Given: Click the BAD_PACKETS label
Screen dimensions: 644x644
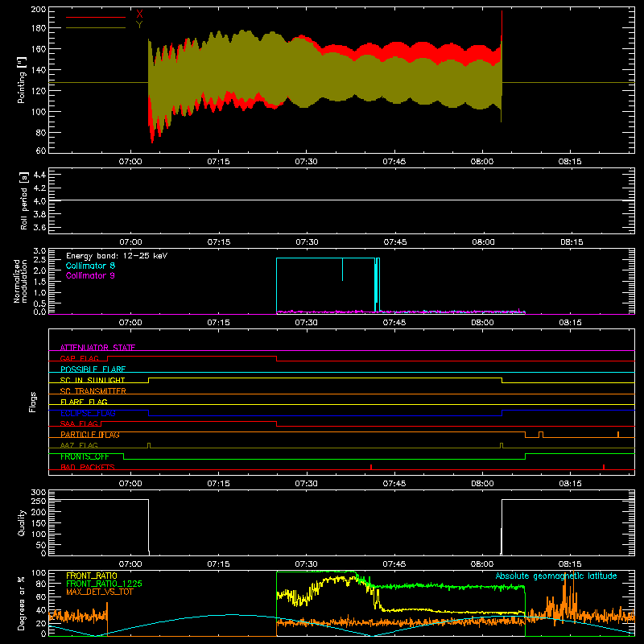Looking at the screenshot, I should [x=88, y=467].
